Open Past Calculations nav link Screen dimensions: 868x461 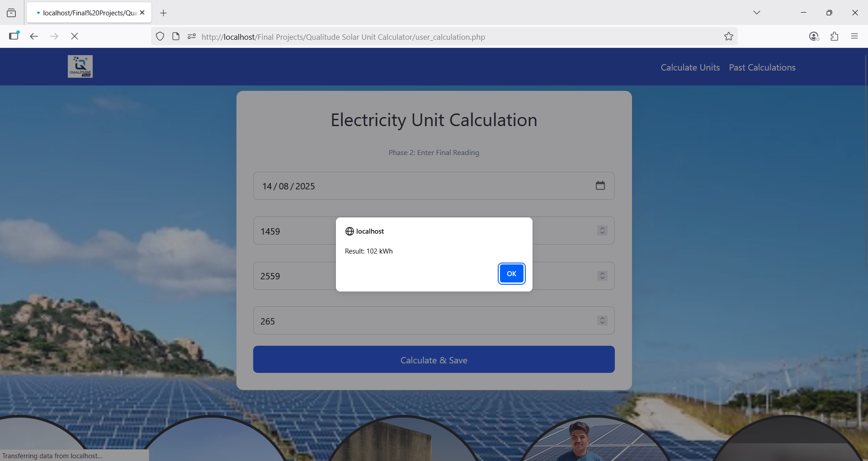point(762,67)
